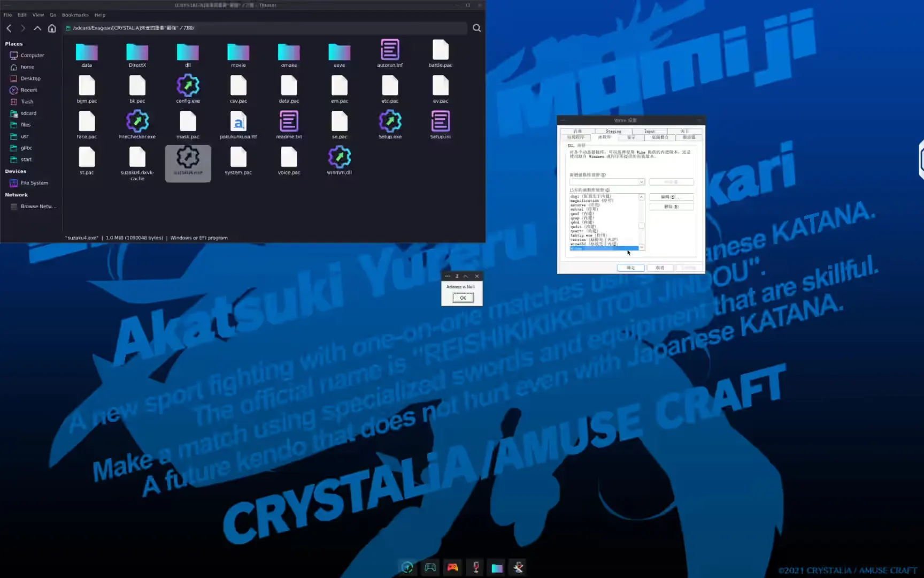Select the se.pac file

click(x=340, y=125)
